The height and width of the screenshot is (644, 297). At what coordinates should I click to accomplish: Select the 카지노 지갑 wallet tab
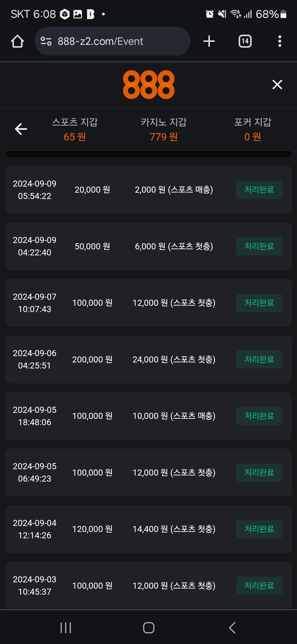coord(164,129)
